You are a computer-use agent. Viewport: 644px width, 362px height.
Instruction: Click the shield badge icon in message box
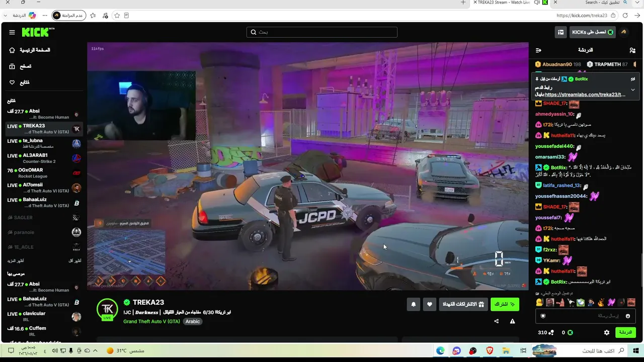coord(543,316)
